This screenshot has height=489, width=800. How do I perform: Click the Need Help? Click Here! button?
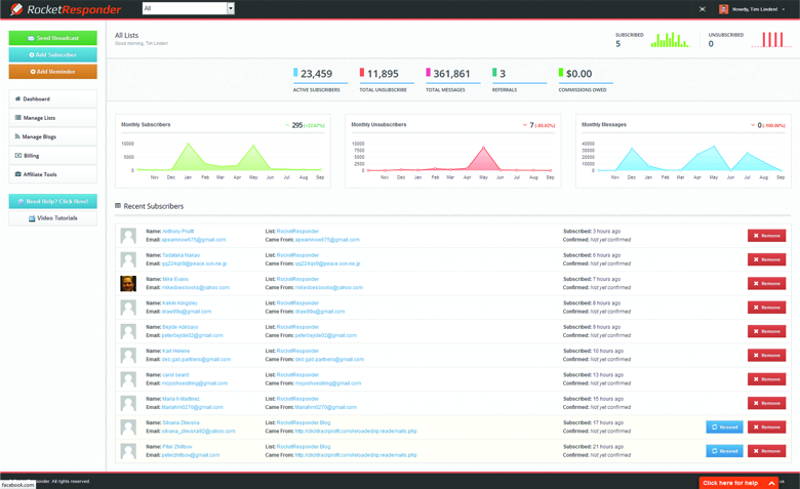53,201
